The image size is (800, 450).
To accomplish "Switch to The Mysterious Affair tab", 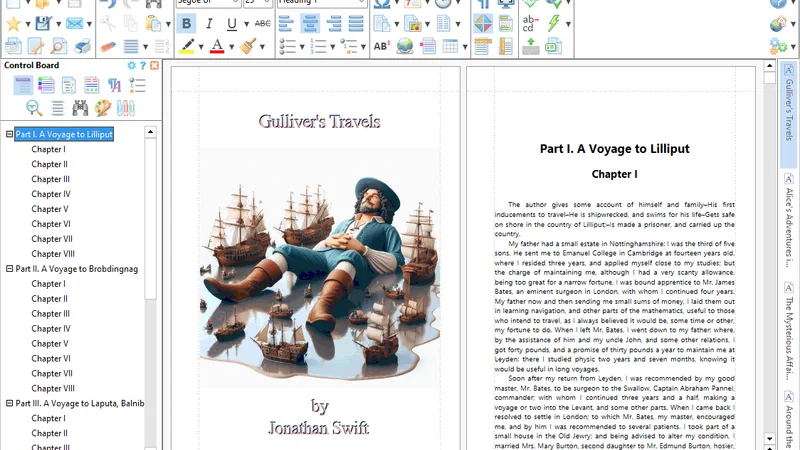I will (789, 332).
